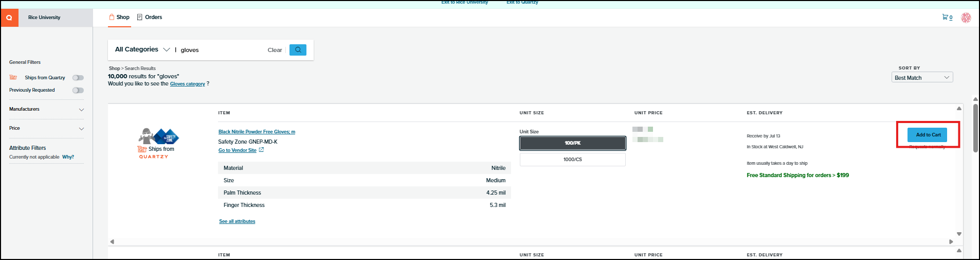Click the right horizontal scroll arrow
Screen dimensions: 980x260
point(951,241)
